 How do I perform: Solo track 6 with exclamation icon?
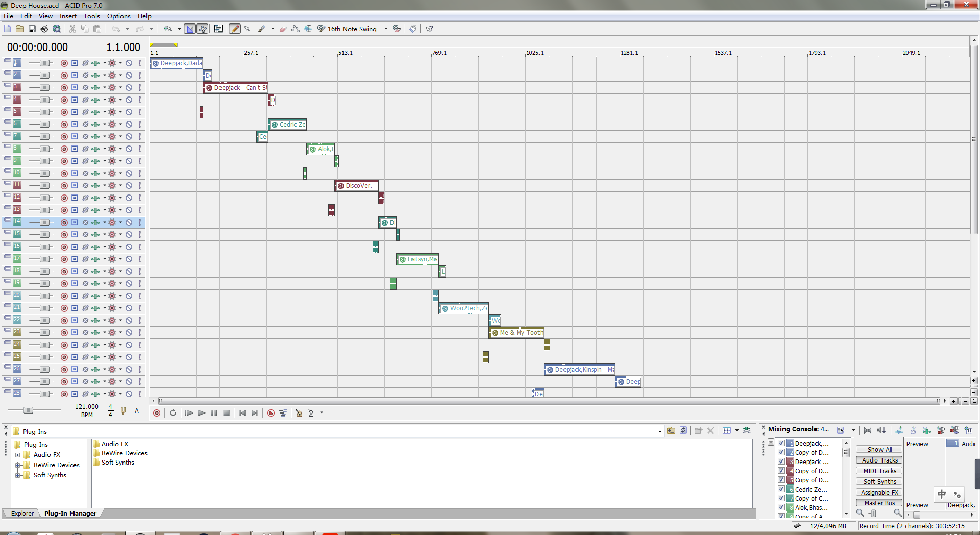(x=139, y=125)
